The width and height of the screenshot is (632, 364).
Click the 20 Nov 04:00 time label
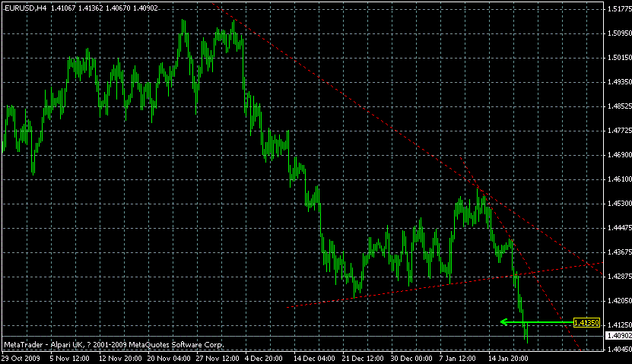pos(169,358)
